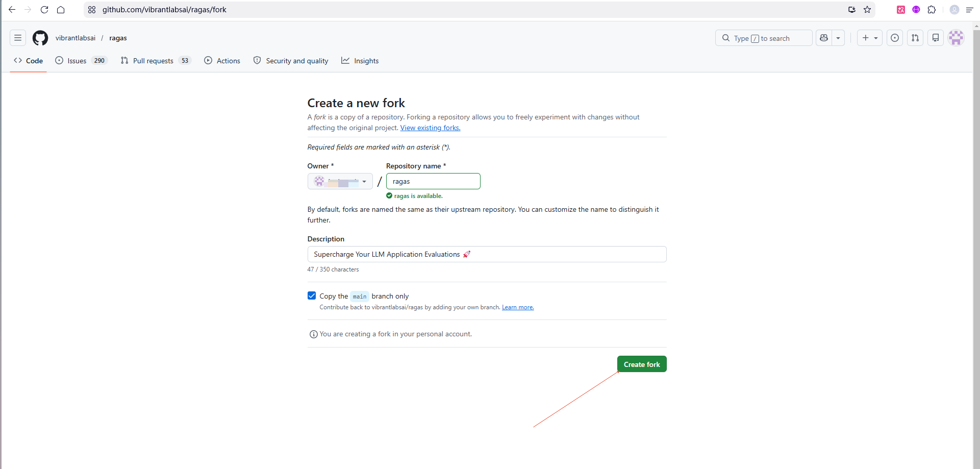Click the '47 / 350 characters' counter text
Screen dimensions: 980x469
coord(333,269)
